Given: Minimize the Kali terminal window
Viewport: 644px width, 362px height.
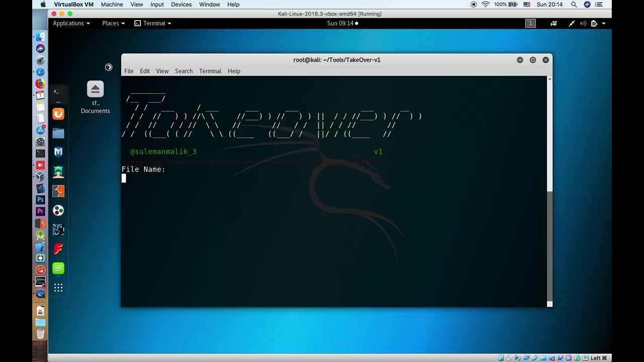Looking at the screenshot, I should (520, 60).
